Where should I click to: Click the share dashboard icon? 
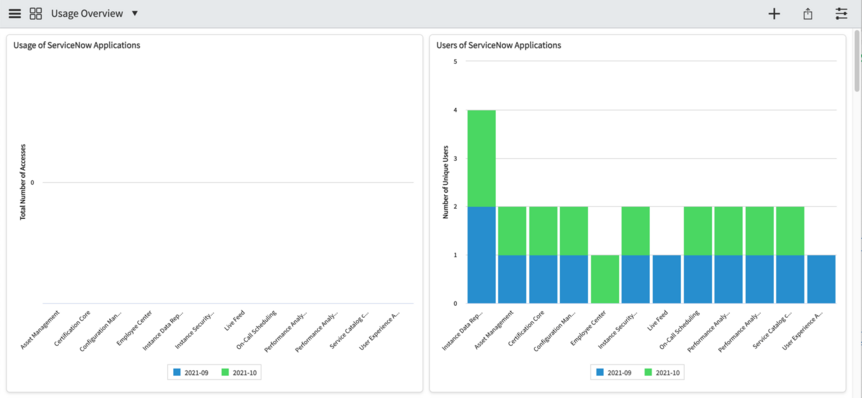tap(808, 14)
